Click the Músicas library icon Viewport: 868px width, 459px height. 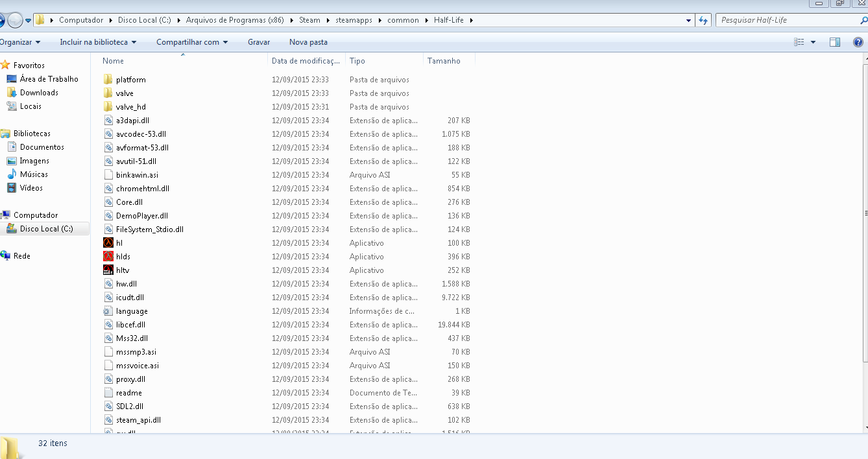[12, 174]
